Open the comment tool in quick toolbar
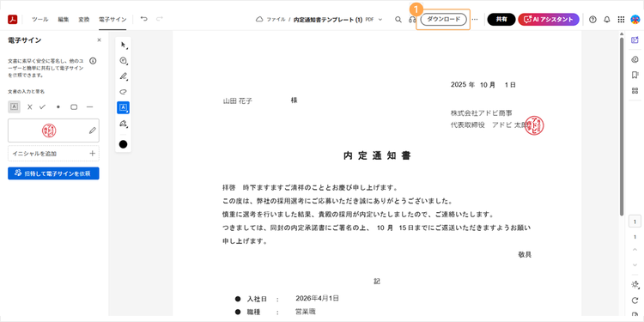This screenshot has height=322, width=644. point(123,61)
